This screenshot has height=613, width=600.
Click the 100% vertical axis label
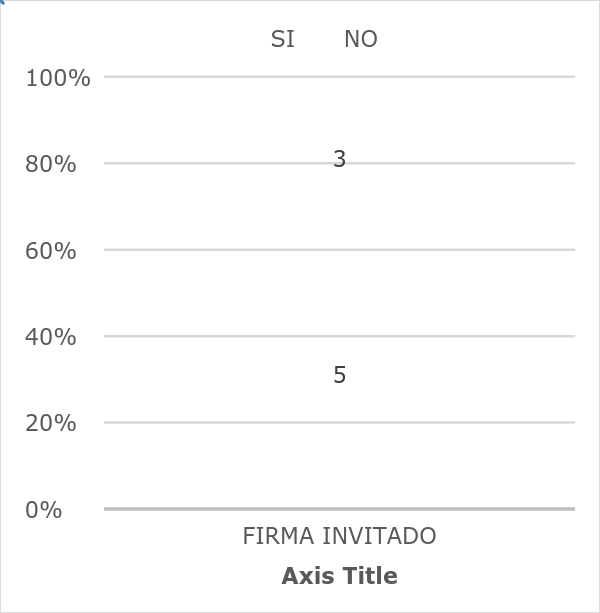coord(58,78)
